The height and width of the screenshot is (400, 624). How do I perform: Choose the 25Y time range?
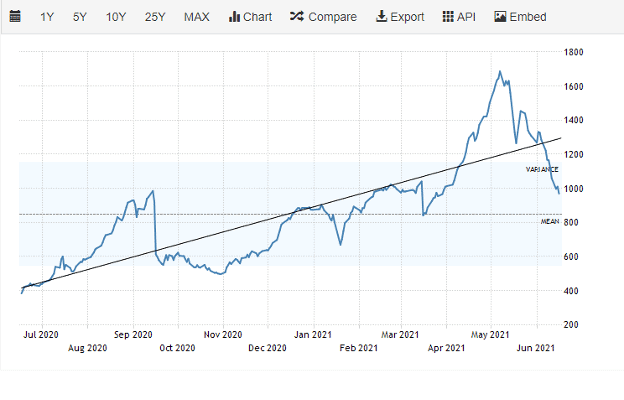pyautogui.click(x=155, y=17)
